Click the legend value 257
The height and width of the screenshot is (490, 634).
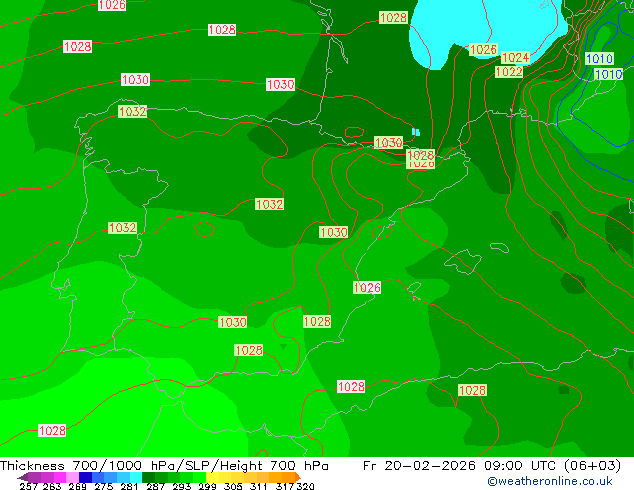(x=28, y=486)
